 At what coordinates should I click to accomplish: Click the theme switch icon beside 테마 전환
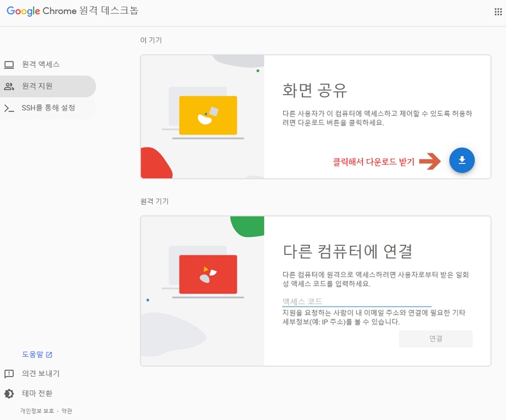(x=9, y=393)
